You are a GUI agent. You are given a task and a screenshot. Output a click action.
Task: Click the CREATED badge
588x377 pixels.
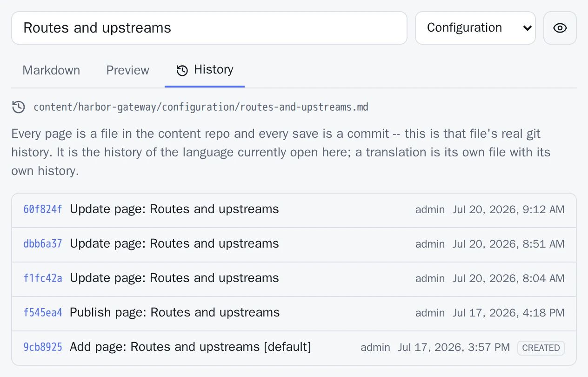tap(541, 348)
